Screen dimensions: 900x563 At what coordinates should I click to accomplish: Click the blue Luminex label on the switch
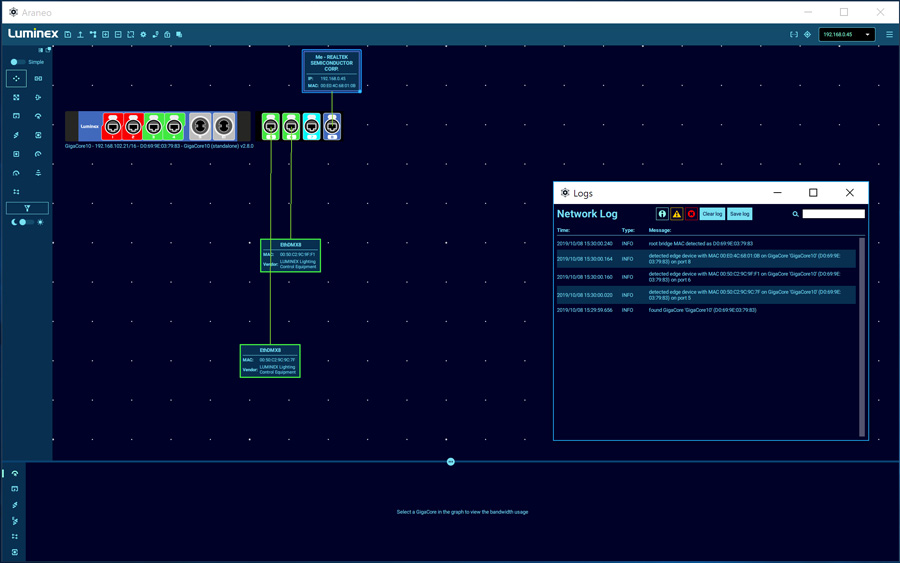coord(90,126)
